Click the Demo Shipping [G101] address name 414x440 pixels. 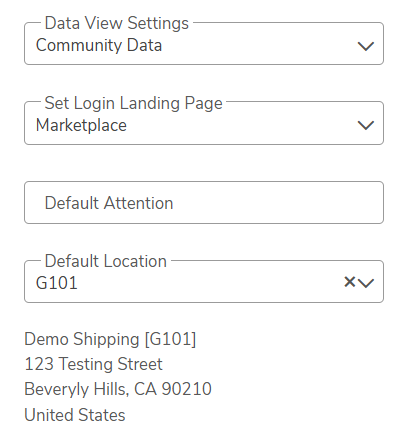110,339
